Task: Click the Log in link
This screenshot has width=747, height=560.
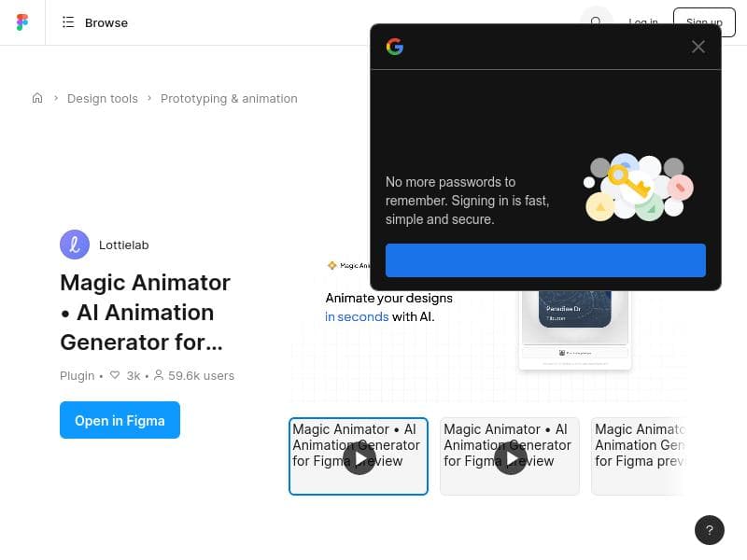Action: pyautogui.click(x=643, y=21)
